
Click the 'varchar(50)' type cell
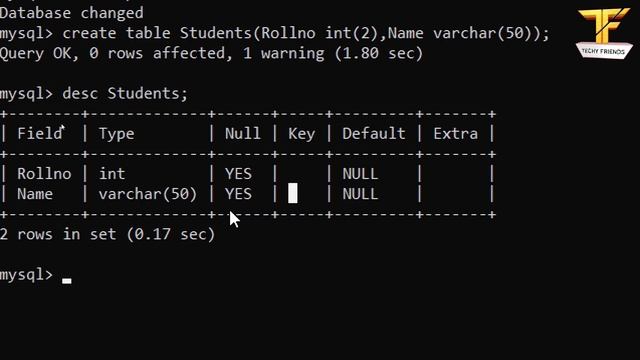coord(148,194)
